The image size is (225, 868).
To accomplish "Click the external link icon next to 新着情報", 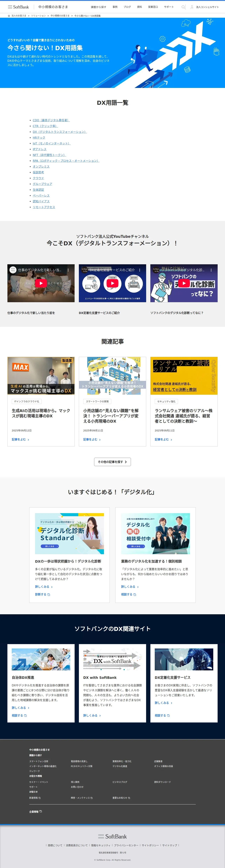I will pyautogui.click(x=39, y=798).
